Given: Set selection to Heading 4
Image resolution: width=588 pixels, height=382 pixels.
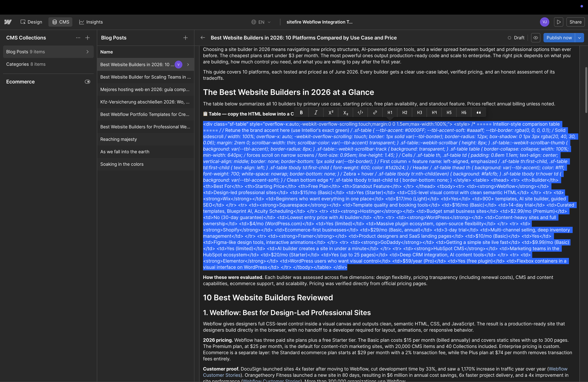Looking at the screenshot, I should click(x=434, y=113).
